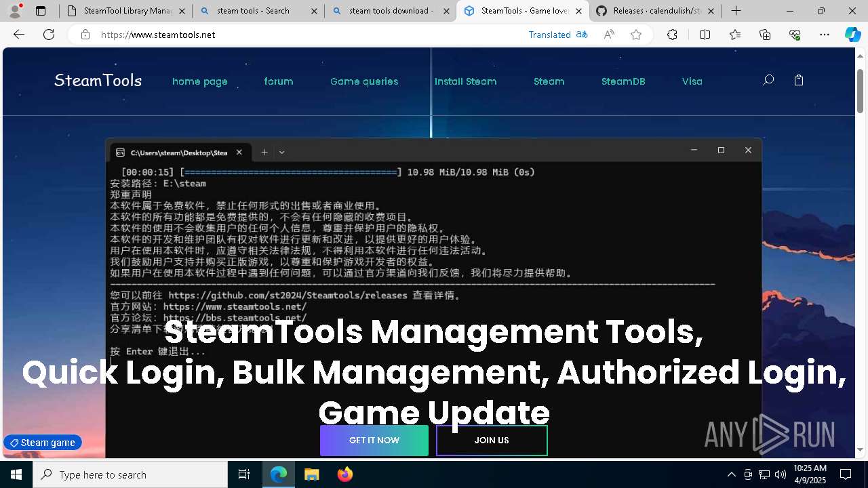Open the website search icon

768,80
